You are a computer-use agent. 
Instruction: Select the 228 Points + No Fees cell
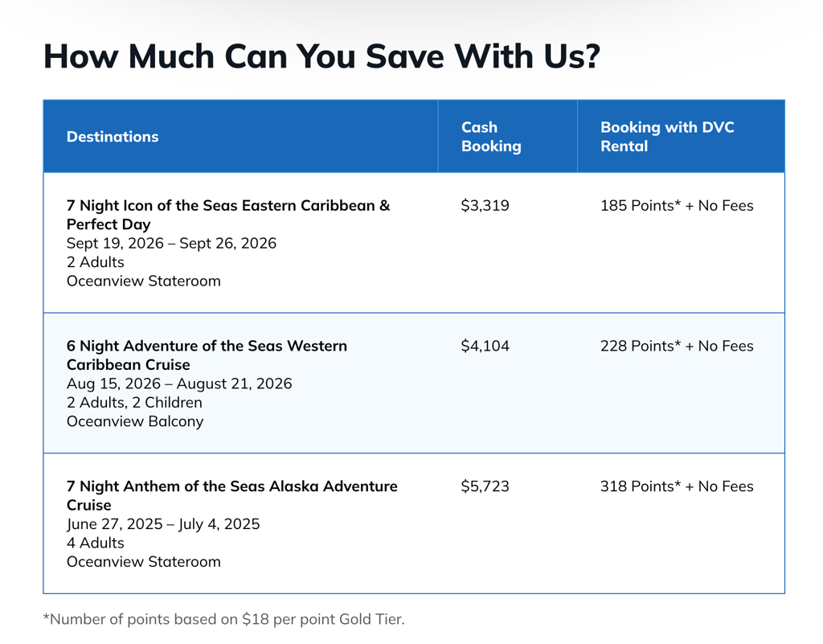tap(677, 347)
